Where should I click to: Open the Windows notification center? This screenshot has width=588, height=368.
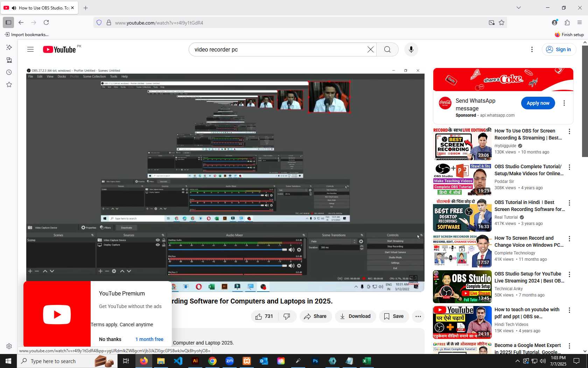(x=576, y=361)
